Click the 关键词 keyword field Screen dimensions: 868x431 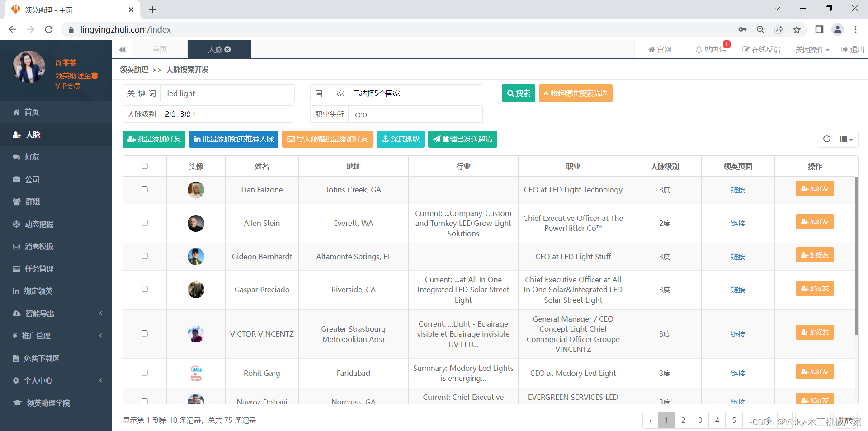tap(228, 94)
